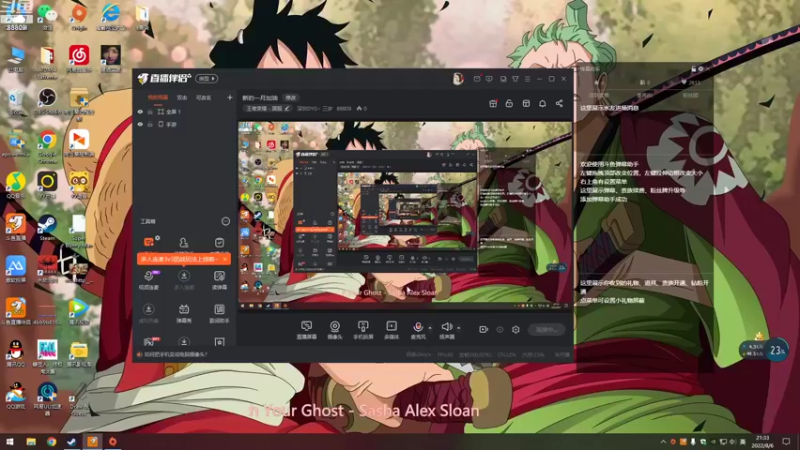Switch mode with the pill button near logo
Viewport: 800px width, 450px height.
point(206,79)
